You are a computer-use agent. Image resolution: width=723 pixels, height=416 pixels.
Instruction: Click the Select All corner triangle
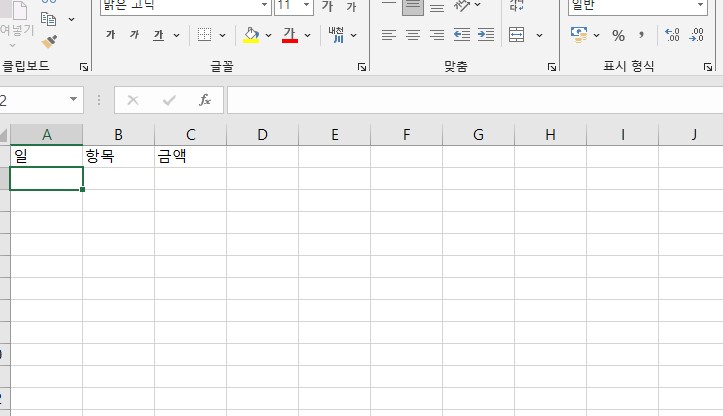coord(4,135)
